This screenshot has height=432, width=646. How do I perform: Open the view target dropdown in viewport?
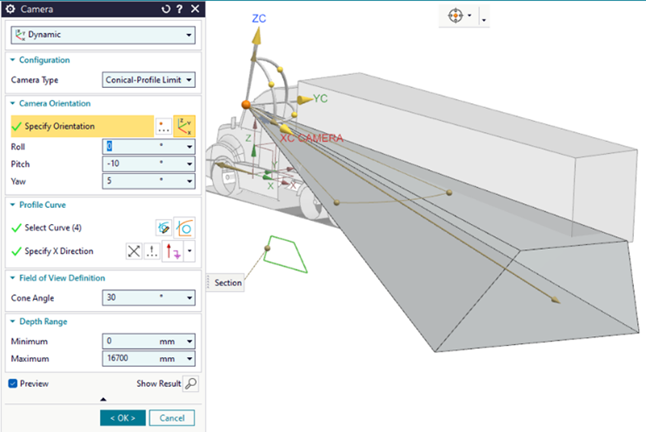point(484,19)
